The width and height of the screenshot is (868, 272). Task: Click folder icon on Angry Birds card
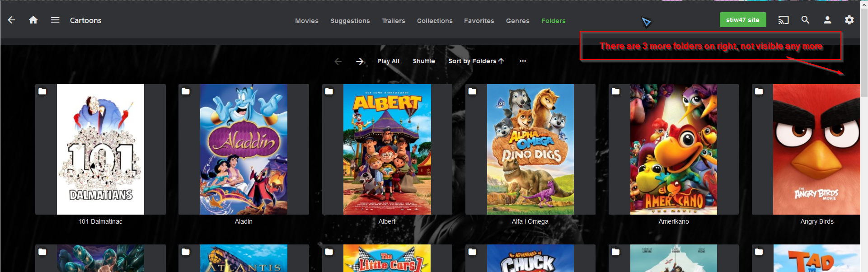[x=759, y=91]
